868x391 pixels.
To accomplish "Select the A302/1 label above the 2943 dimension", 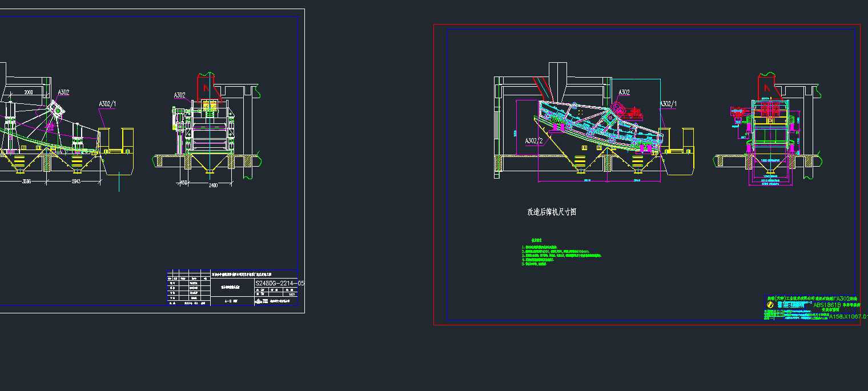I will pos(107,104).
